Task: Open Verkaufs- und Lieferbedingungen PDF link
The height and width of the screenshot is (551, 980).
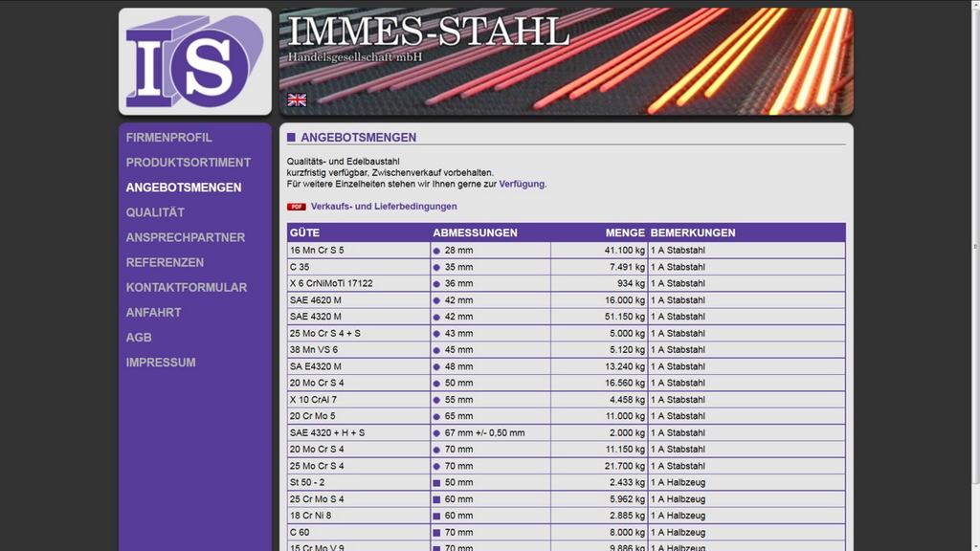Action: coord(384,207)
